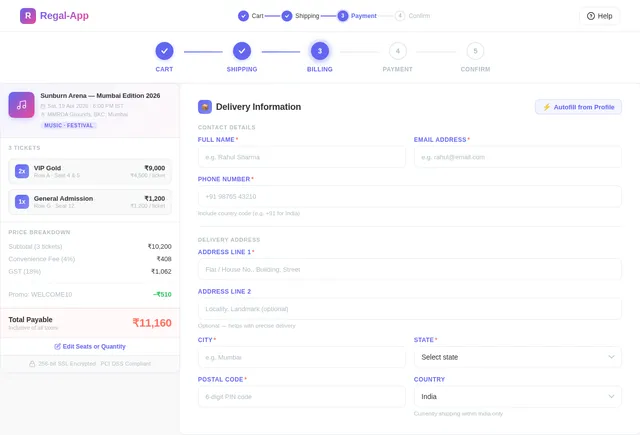
Task: Click the Shipping step checkmark circle
Action: tap(242, 51)
